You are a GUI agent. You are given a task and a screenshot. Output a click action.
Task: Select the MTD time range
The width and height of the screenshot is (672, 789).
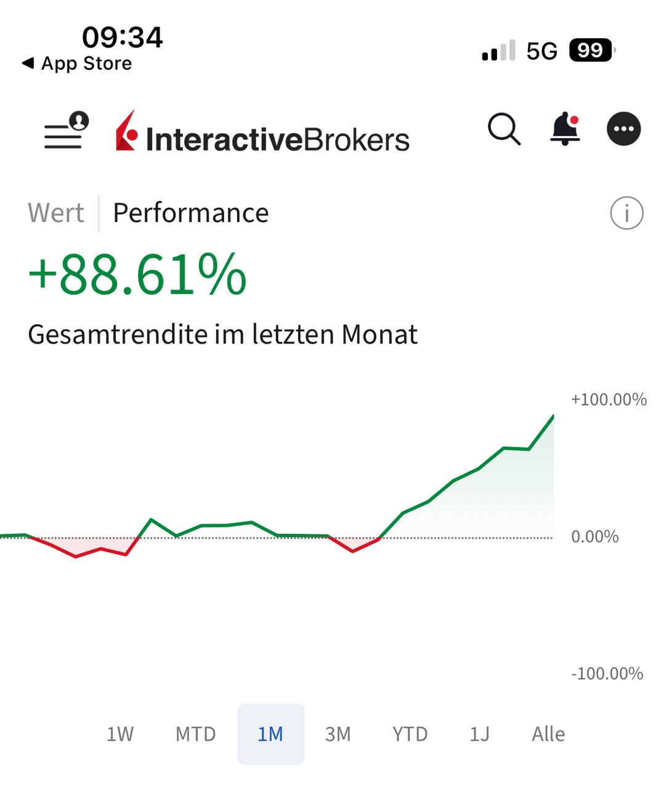(x=195, y=734)
